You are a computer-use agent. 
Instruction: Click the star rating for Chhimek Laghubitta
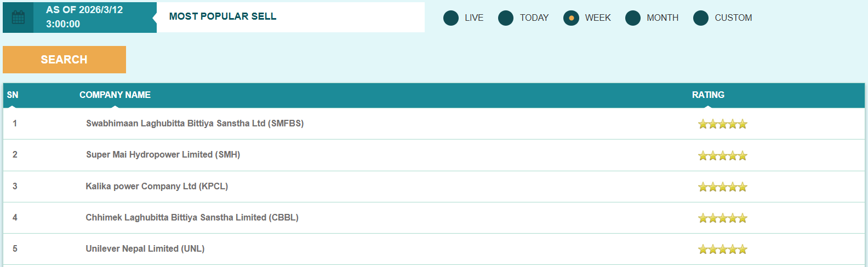pos(722,218)
